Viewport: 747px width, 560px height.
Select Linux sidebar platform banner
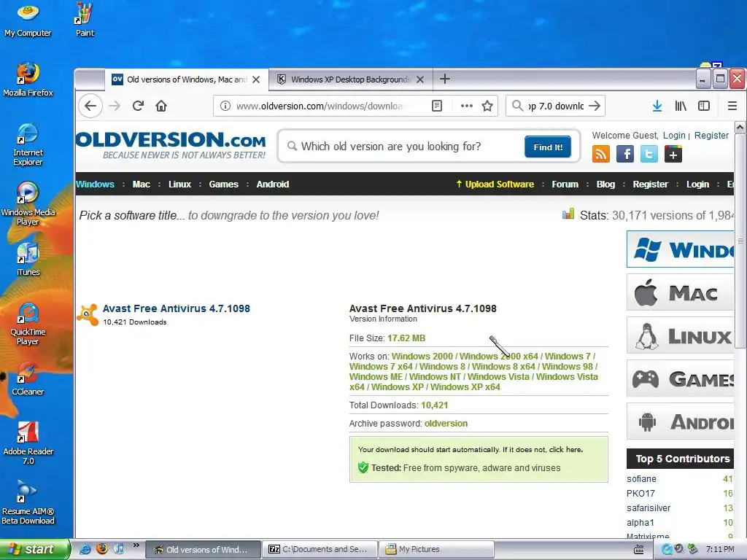coord(681,335)
